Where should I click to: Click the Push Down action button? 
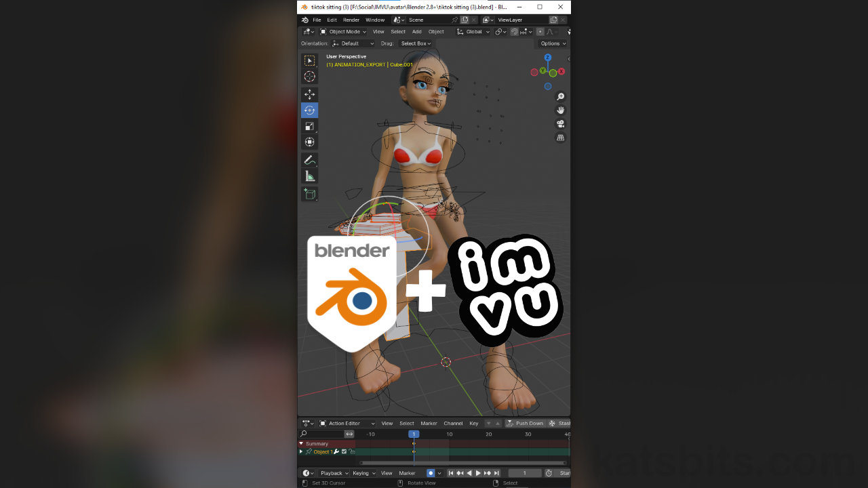coord(525,424)
